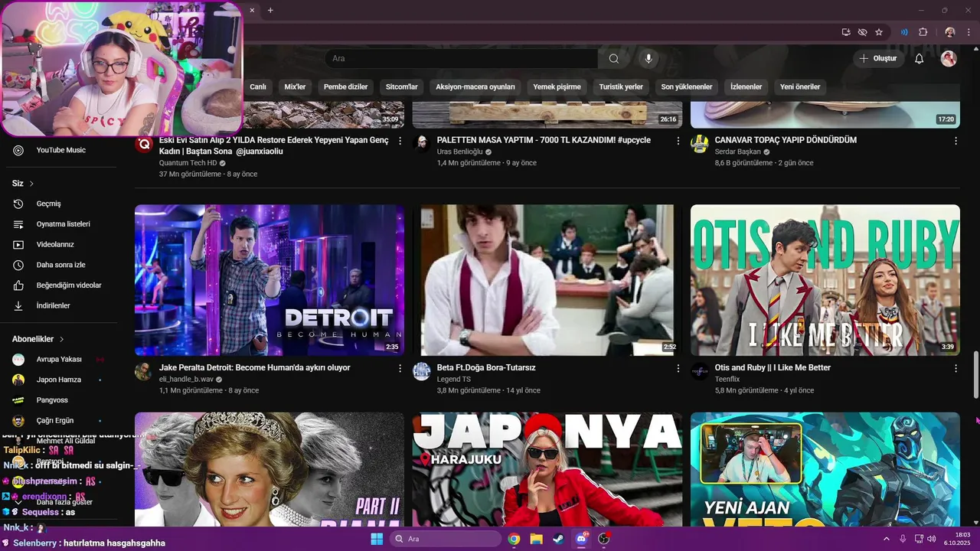Open Teenflix channel name link
Screen dimensions: 980x551
coord(727,379)
